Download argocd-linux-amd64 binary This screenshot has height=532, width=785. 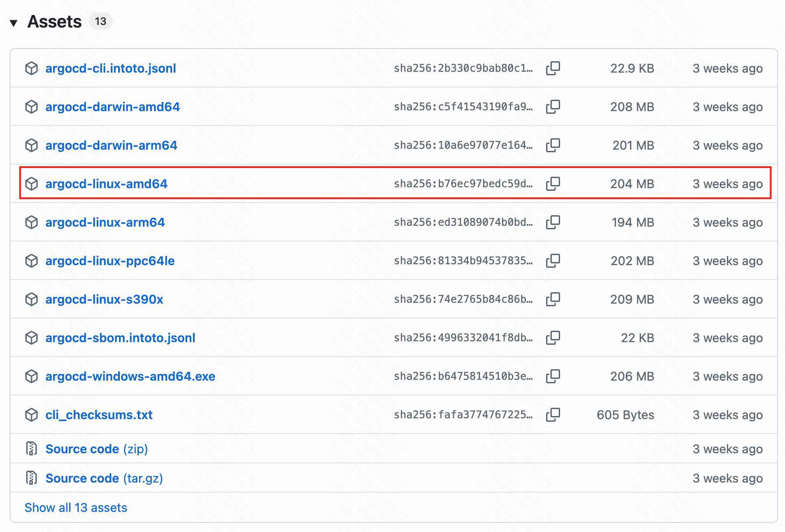coord(106,184)
